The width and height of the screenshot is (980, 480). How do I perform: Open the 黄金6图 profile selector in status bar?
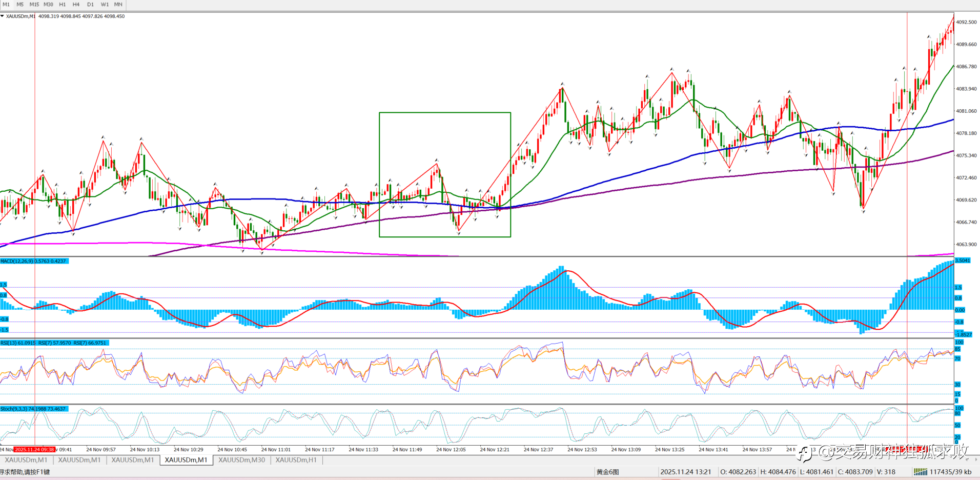point(608,472)
